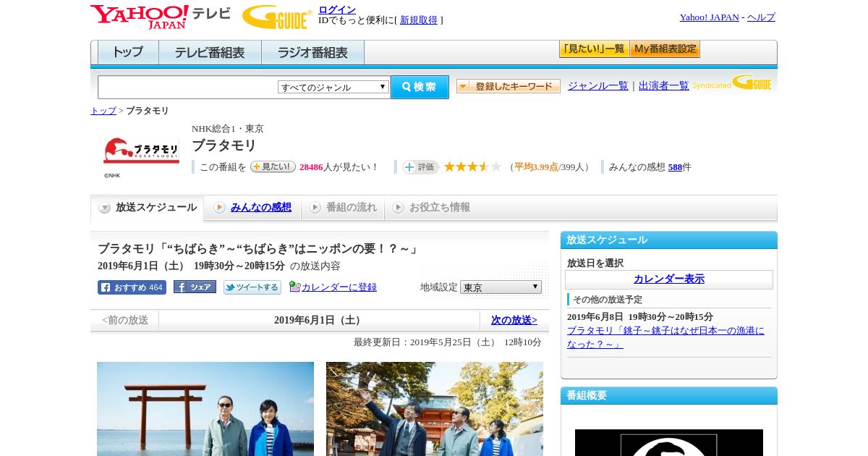Screen dimensions: 868x456
Task: Open the すべてのジャンル genre dropdown
Action: pyautogui.click(x=333, y=87)
